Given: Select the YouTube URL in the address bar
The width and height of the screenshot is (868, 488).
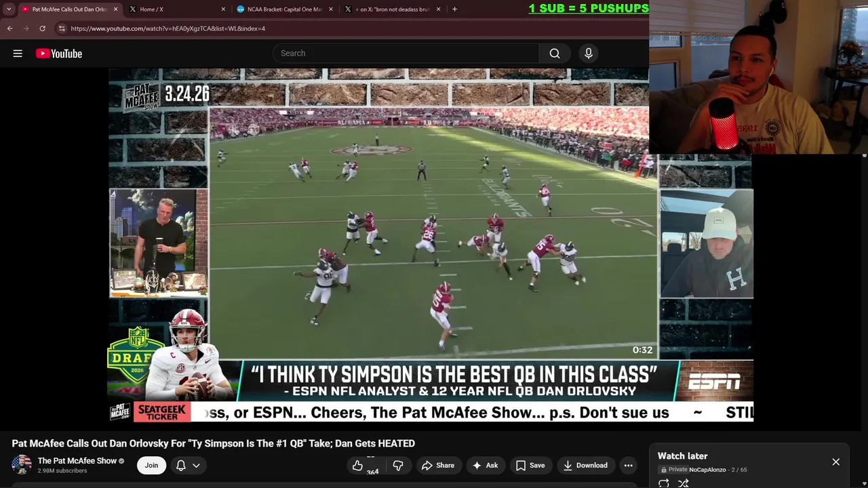Looking at the screenshot, I should point(167,28).
